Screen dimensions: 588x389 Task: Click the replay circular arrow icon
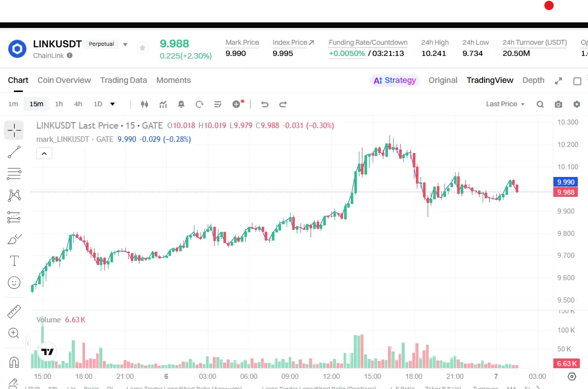tap(200, 104)
